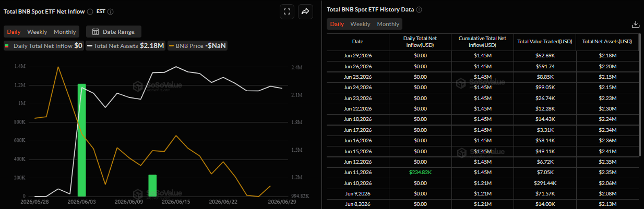Click the Jun 23,2026 date cell
Image resolution: width=644 pixels, height=209 pixels.
click(x=357, y=98)
